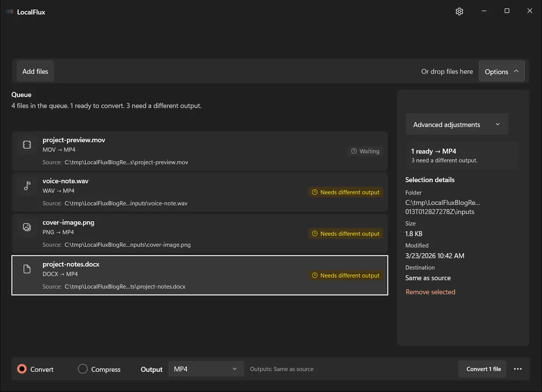Select the Convert radio button
The height and width of the screenshot is (392, 542).
22,369
